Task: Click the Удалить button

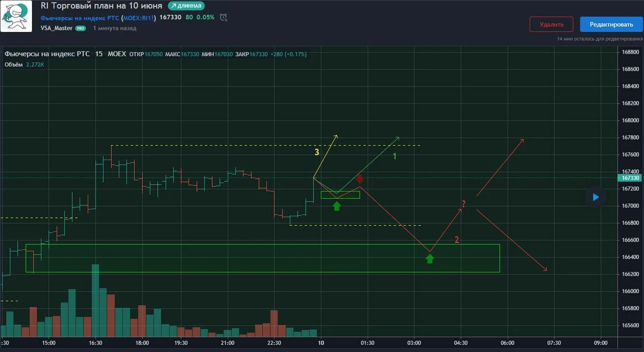Action: (551, 24)
